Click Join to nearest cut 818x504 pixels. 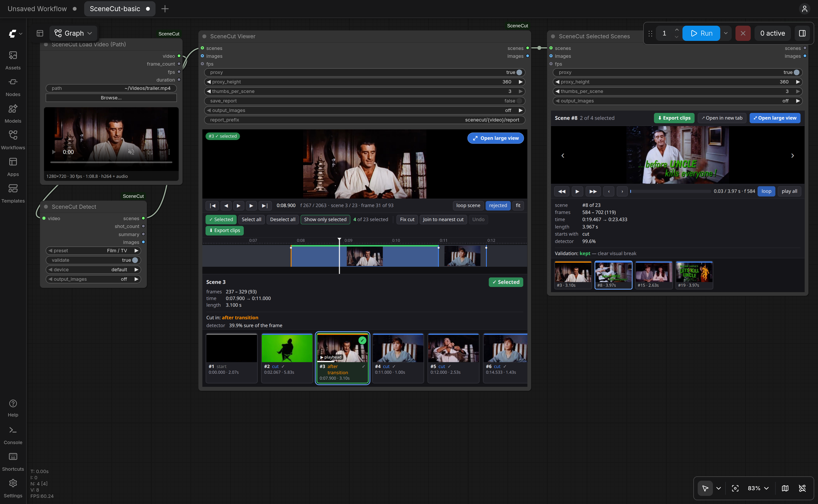tap(443, 219)
